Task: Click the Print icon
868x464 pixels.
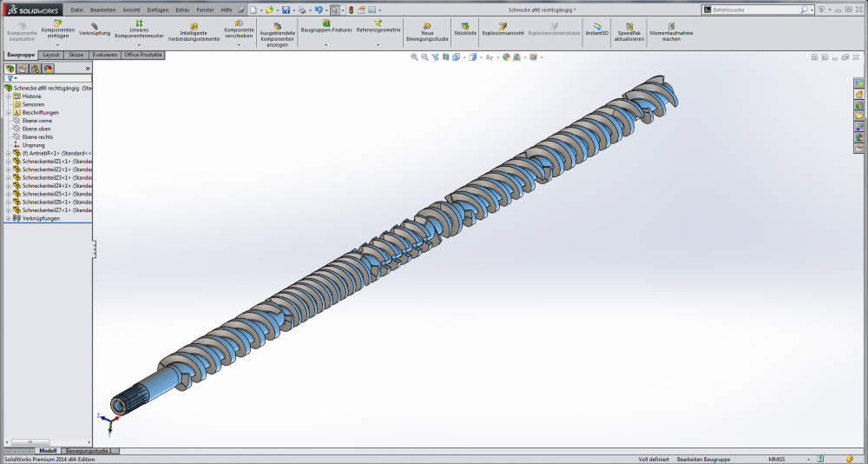Action: [302, 10]
